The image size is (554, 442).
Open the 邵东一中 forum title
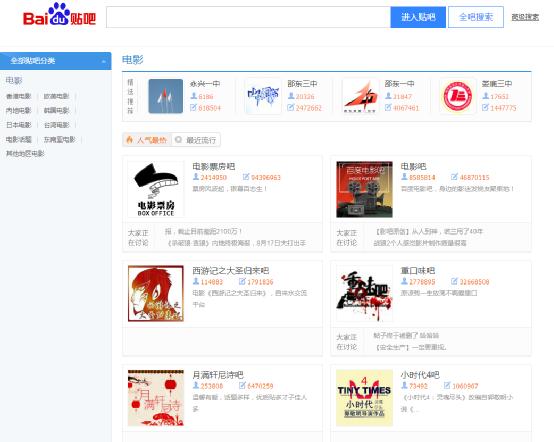pos(400,84)
